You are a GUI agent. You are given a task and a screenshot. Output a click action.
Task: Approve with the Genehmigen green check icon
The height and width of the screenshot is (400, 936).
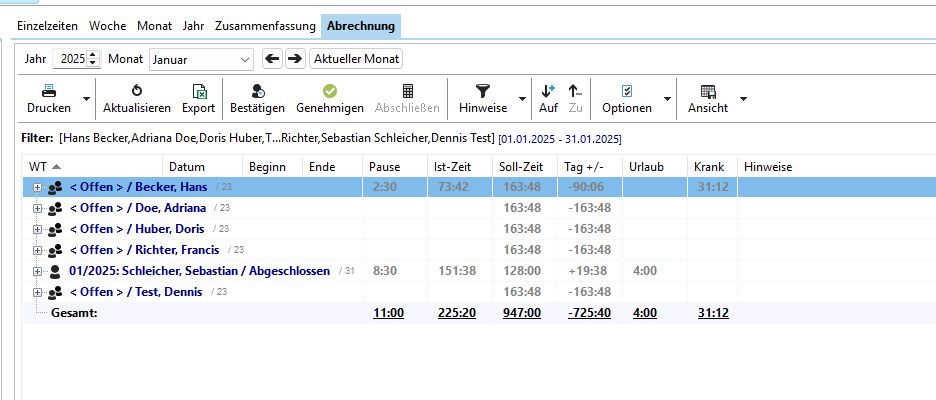(329, 91)
